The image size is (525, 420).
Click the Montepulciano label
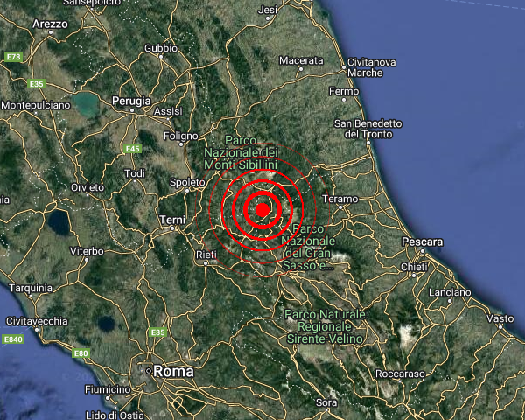click(x=36, y=105)
